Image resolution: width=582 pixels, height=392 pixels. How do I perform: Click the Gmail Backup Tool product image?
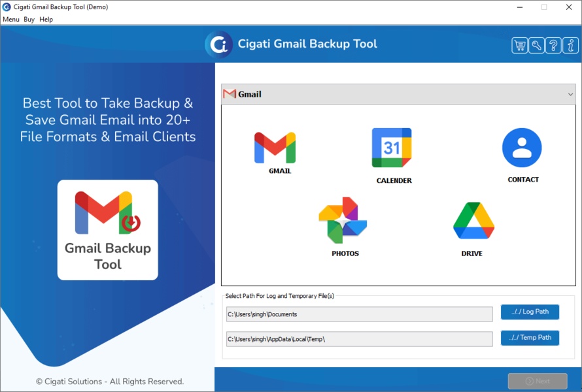point(108,230)
